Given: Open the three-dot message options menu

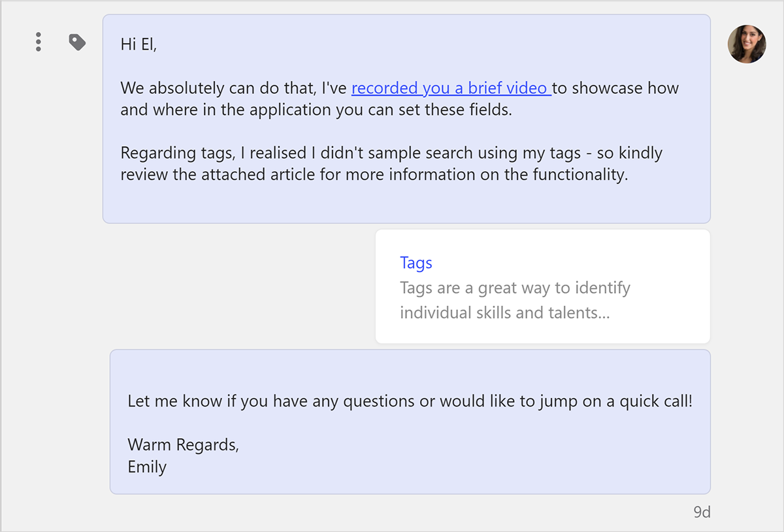Looking at the screenshot, I should (x=39, y=42).
